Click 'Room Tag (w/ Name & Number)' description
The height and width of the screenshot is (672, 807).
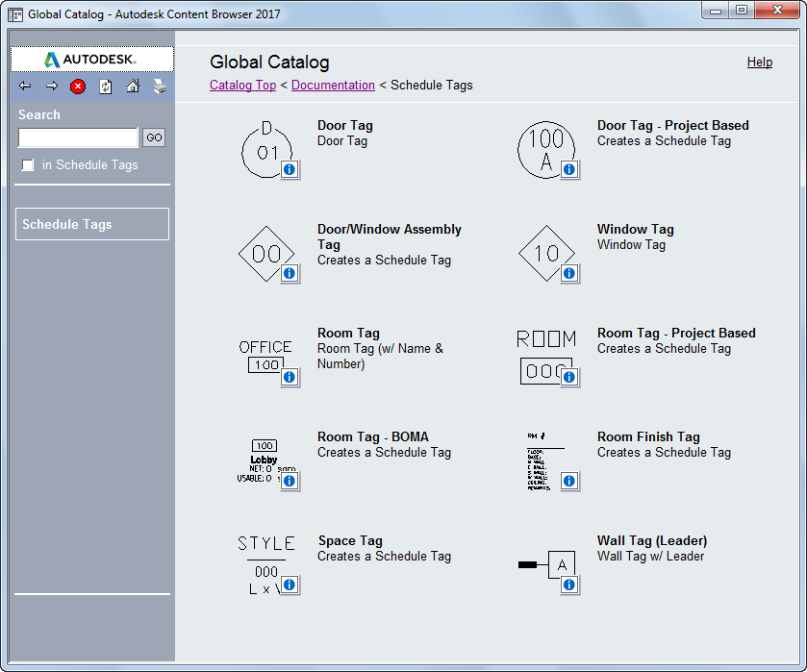point(380,356)
